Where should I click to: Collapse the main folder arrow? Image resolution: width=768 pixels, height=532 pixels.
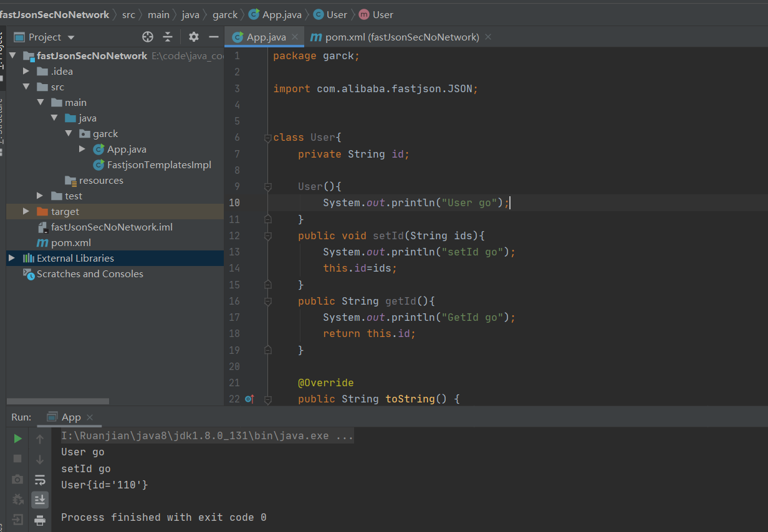[x=41, y=103]
